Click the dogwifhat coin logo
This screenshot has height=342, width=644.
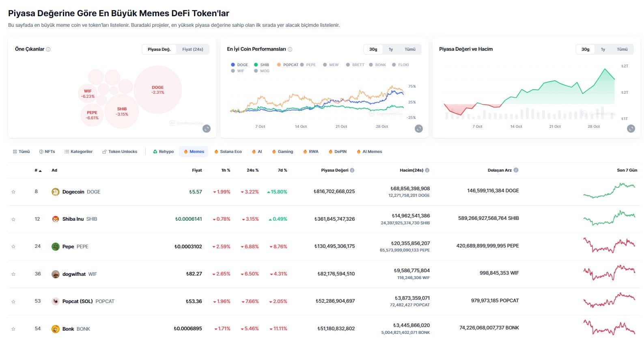56,274
